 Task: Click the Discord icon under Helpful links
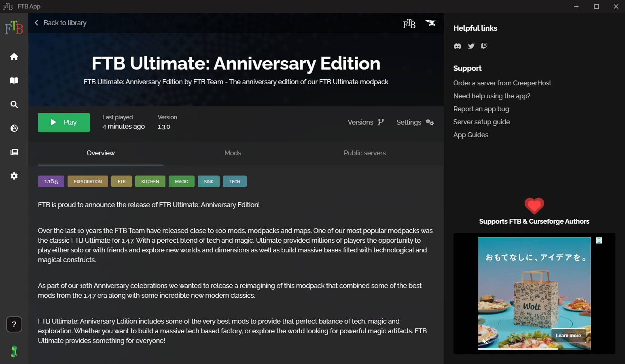[x=458, y=46]
